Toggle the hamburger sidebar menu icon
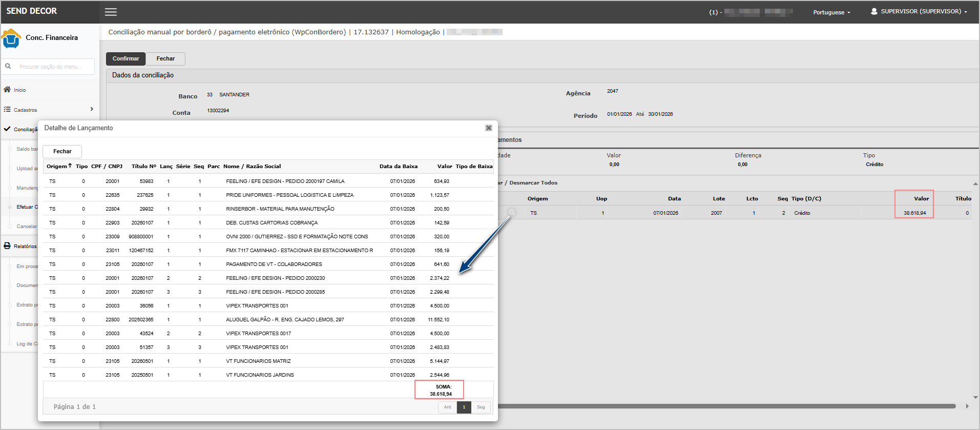Viewport: 980px width, 430px height. point(111,12)
